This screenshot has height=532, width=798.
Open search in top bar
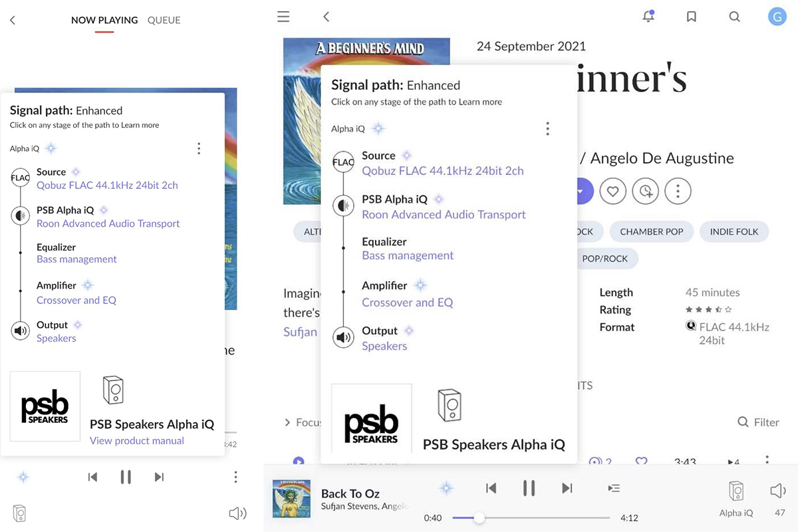point(734,17)
